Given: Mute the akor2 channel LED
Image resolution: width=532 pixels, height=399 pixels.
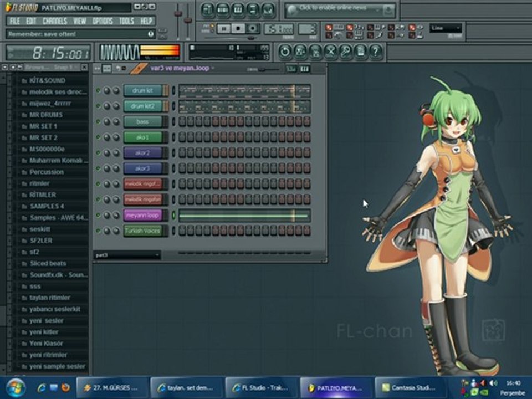Looking at the screenshot, I should [x=98, y=153].
